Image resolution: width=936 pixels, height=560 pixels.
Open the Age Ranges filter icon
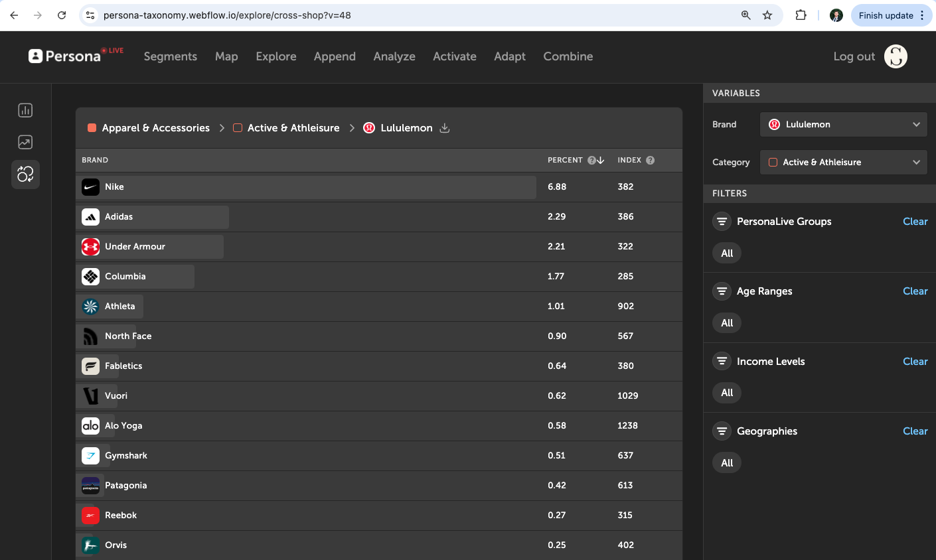[722, 291]
